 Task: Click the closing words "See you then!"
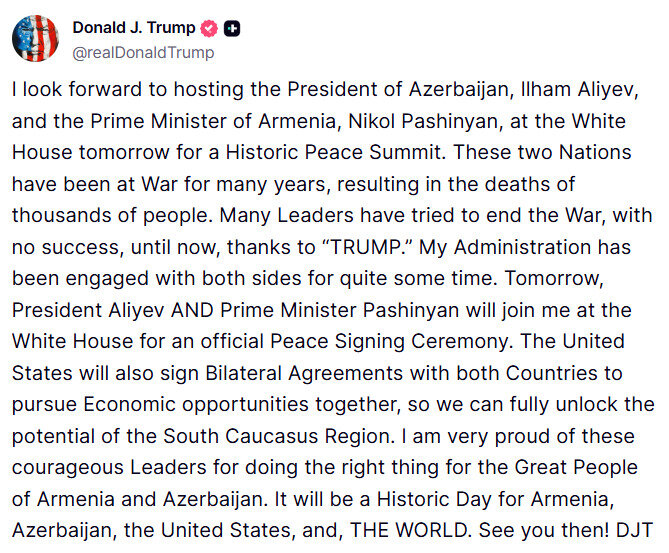click(x=544, y=531)
